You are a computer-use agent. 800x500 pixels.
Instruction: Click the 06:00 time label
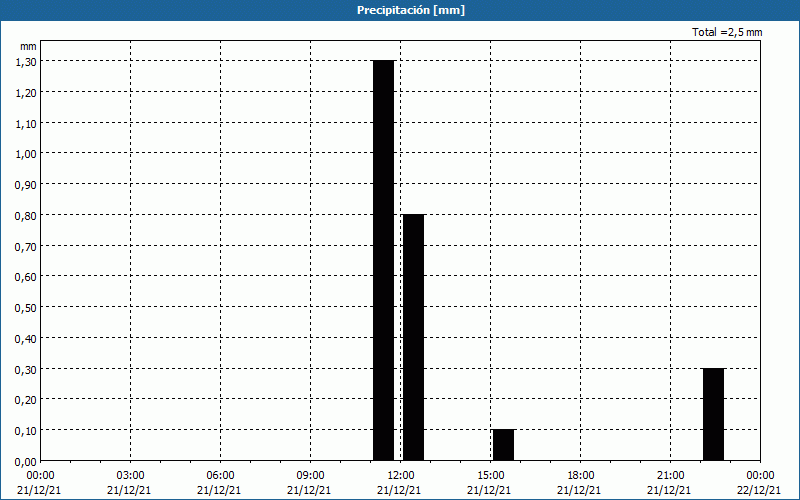[x=220, y=476]
